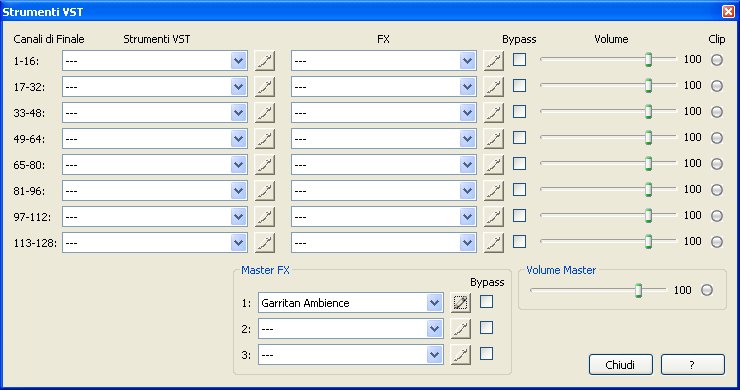Click the edit pencil for Garritan Ambience

[x=461, y=303]
